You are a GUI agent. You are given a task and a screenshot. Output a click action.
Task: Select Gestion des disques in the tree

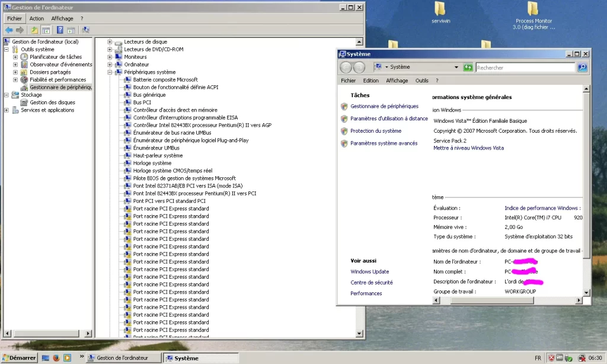[52, 102]
